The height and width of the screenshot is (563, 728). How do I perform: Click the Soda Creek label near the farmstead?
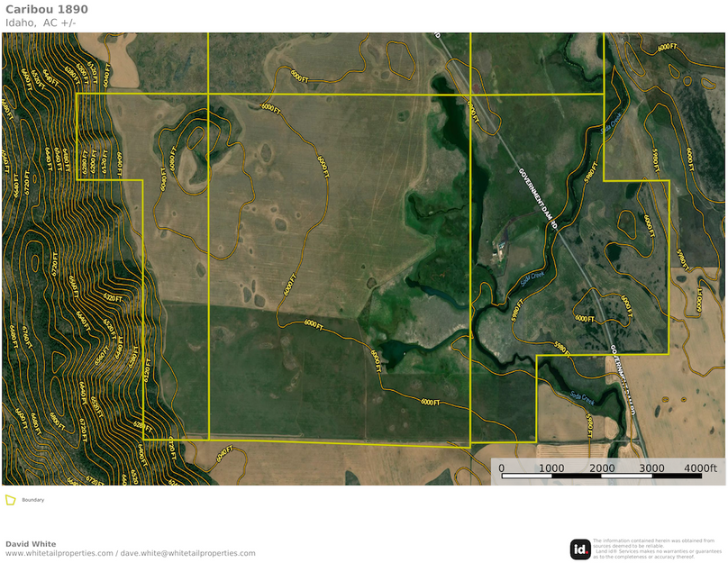click(532, 280)
